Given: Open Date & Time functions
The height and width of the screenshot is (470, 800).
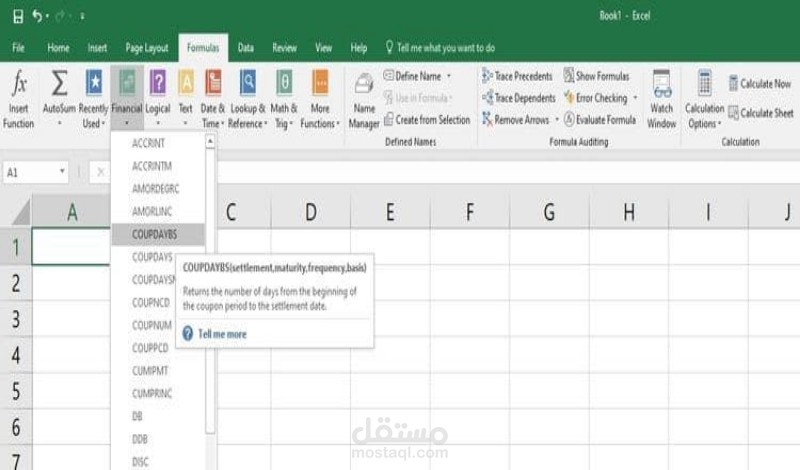Looking at the screenshot, I should pos(213,98).
